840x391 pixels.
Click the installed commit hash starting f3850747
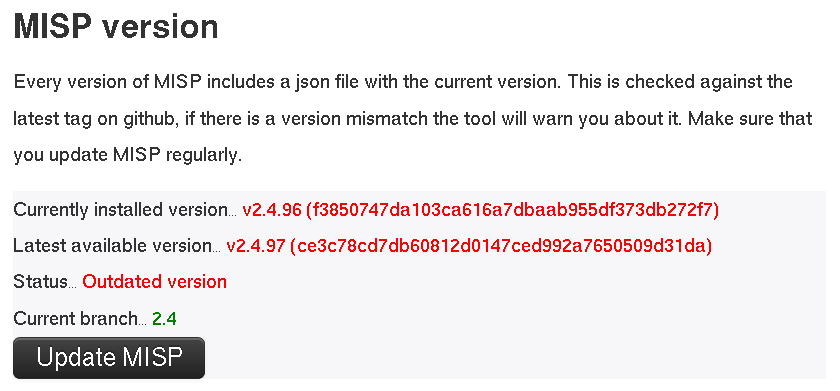tap(512, 209)
